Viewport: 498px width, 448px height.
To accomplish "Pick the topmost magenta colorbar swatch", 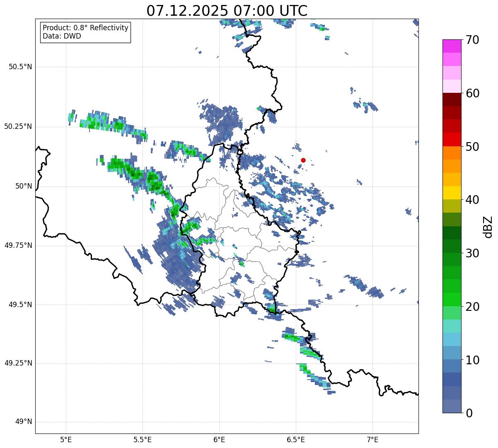I will [x=452, y=46].
